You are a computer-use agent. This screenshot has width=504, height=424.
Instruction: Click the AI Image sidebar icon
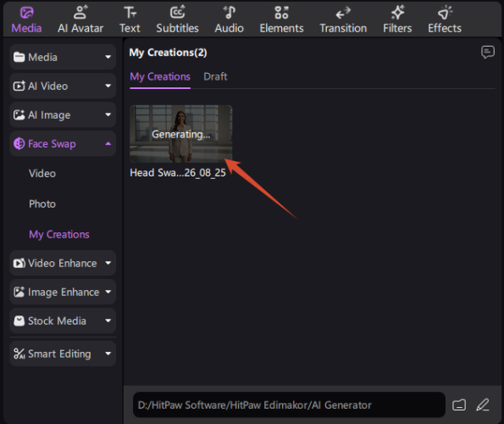click(x=19, y=114)
